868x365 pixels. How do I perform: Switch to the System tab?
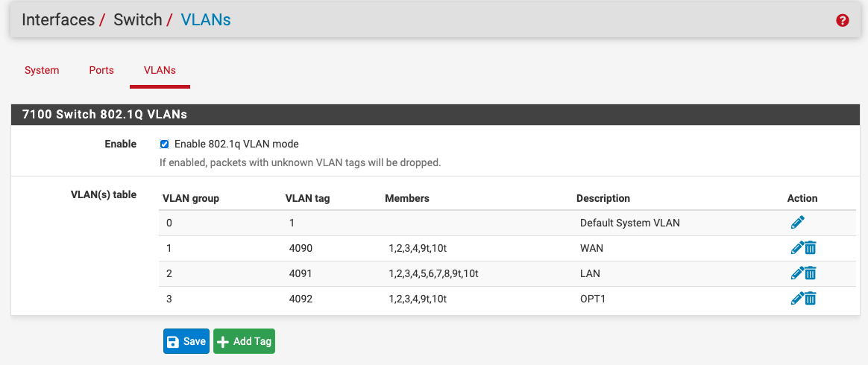42,70
